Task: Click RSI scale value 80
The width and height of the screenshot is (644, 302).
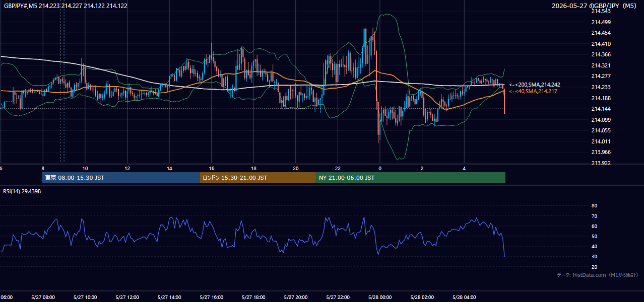Action: [594, 206]
